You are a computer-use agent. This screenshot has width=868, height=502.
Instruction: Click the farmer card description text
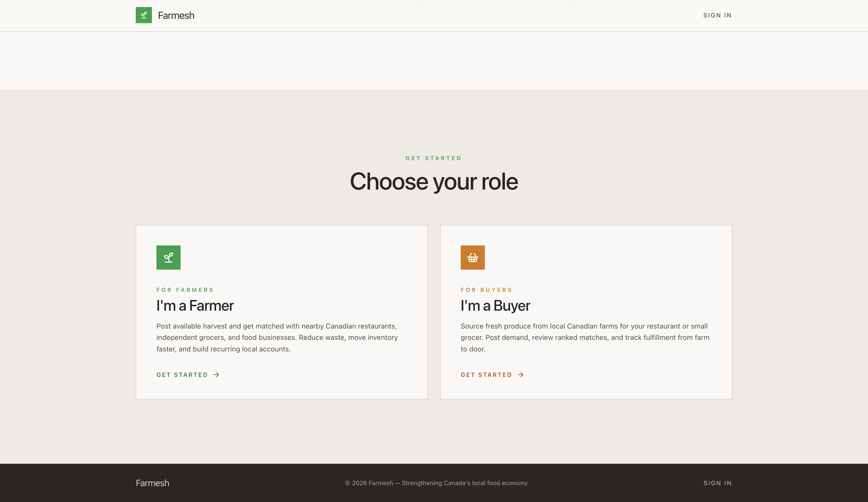pos(277,337)
